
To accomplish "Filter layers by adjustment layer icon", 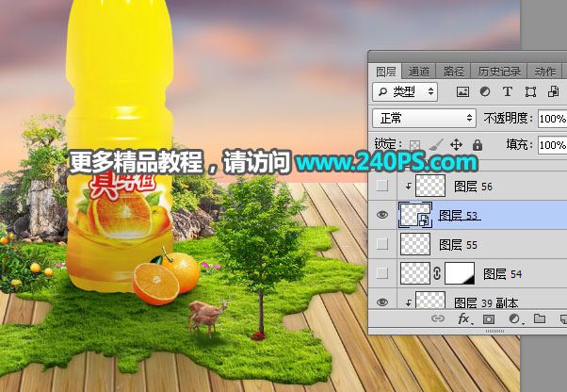I will 485,91.
